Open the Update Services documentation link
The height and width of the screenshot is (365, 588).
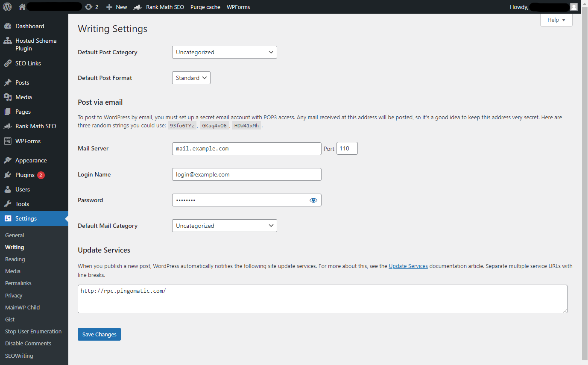[x=408, y=265]
